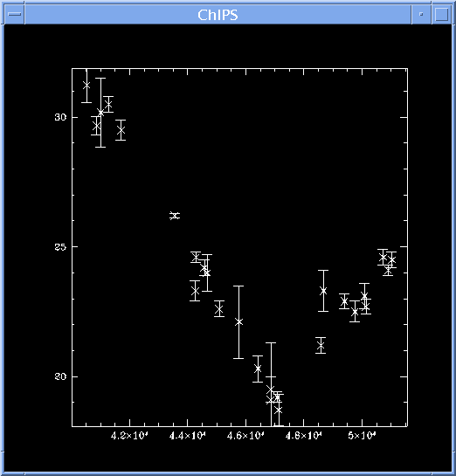
Task: Select the data point with the largest error bar near 22
Action: [x=239, y=321]
